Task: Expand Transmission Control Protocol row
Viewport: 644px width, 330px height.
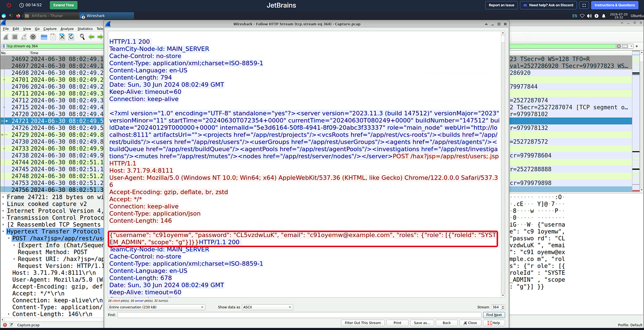Action: pyautogui.click(x=4, y=218)
